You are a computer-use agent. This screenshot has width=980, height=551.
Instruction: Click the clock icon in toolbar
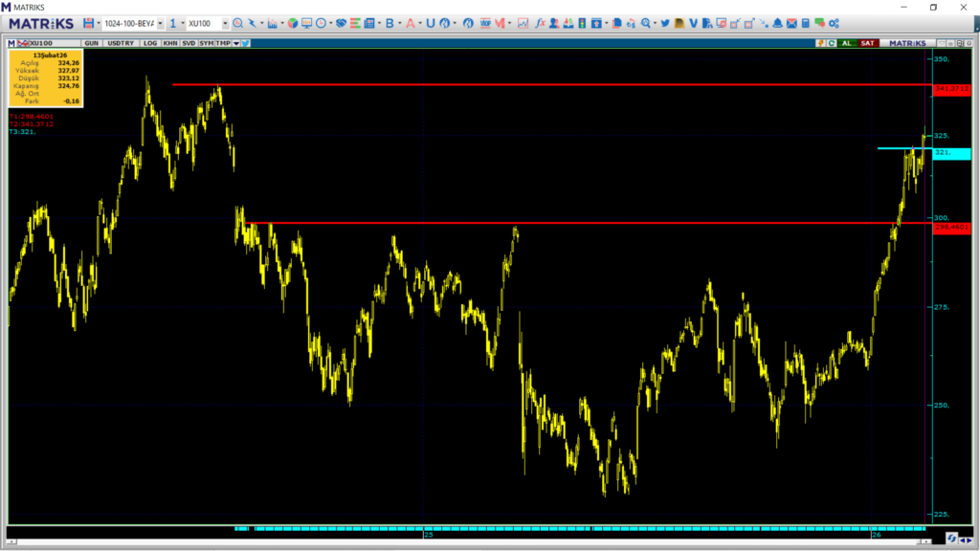point(321,23)
